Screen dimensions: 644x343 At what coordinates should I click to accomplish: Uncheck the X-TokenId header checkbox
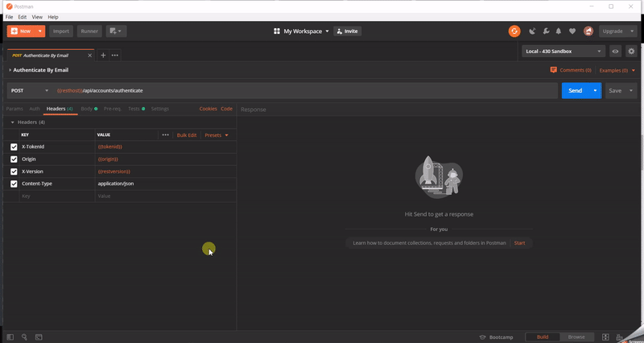(x=14, y=147)
